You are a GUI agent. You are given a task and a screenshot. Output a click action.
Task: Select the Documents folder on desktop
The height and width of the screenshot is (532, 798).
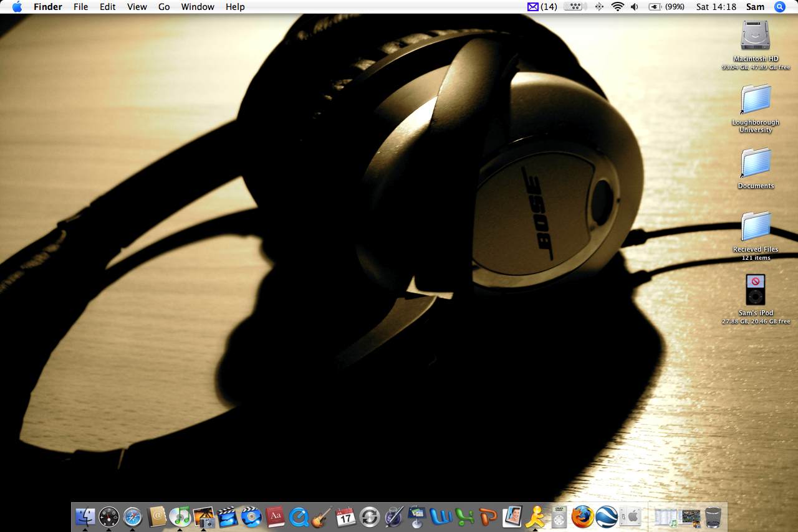tap(756, 163)
